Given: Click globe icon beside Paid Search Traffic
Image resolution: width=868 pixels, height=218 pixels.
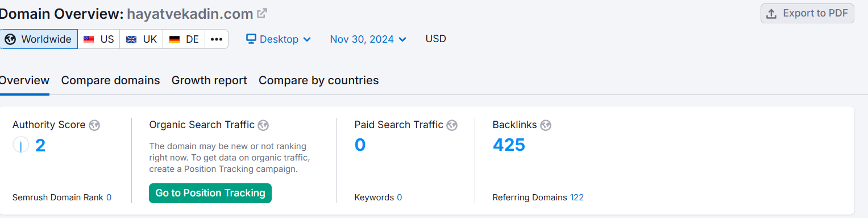Looking at the screenshot, I should [x=452, y=125].
